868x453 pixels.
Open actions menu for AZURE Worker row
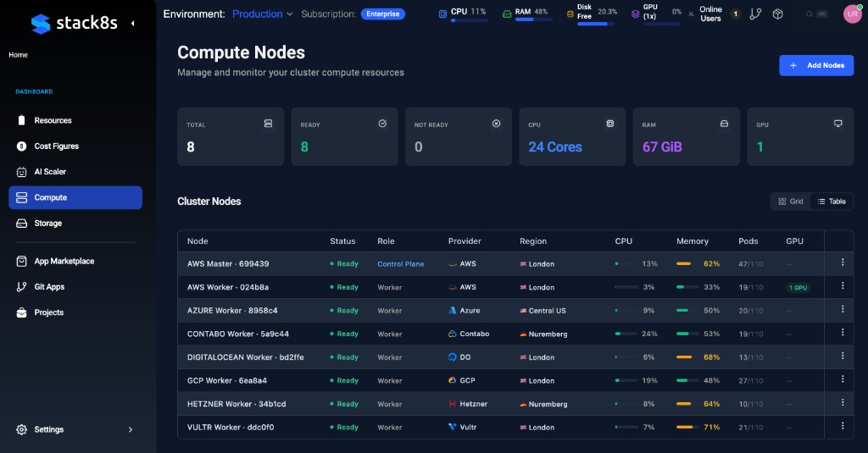pos(843,309)
